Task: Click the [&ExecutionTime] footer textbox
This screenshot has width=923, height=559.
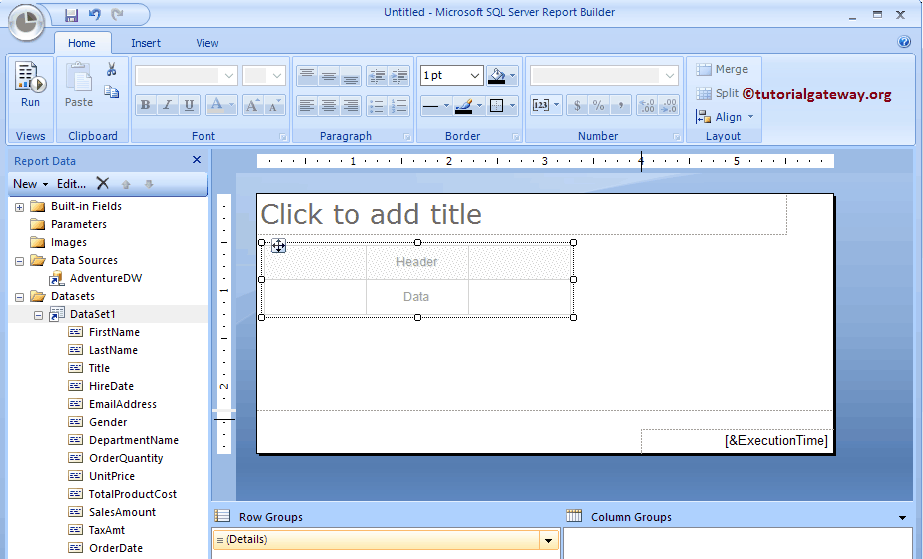Action: (x=736, y=441)
